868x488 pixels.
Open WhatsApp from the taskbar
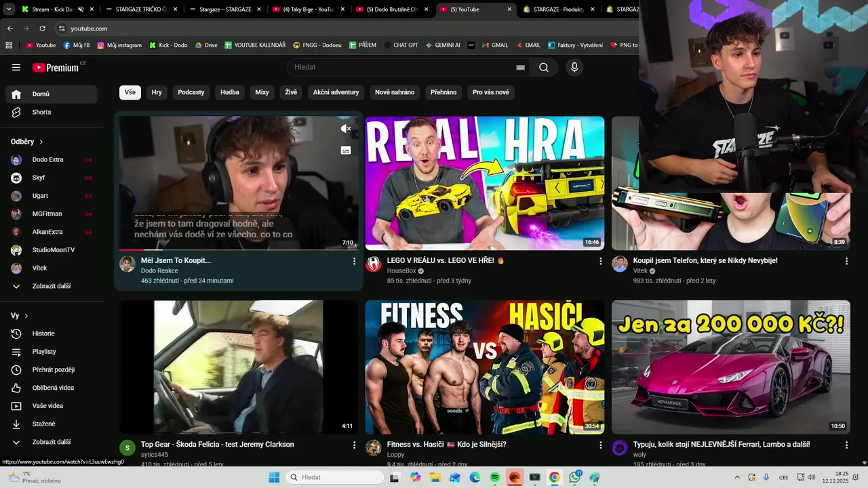pos(575,477)
